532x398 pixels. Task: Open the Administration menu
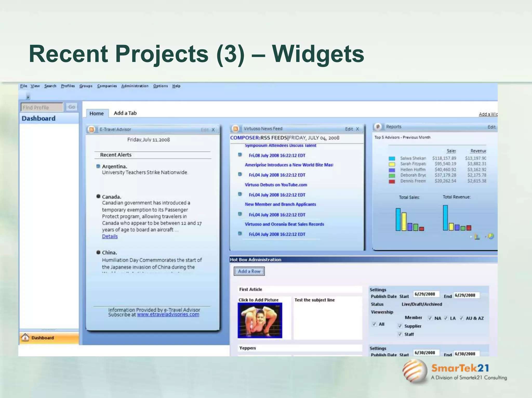[x=135, y=86]
